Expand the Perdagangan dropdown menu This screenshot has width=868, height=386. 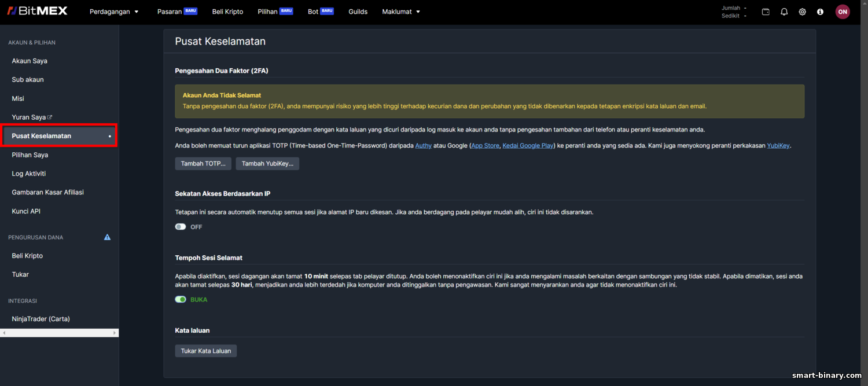click(x=115, y=12)
